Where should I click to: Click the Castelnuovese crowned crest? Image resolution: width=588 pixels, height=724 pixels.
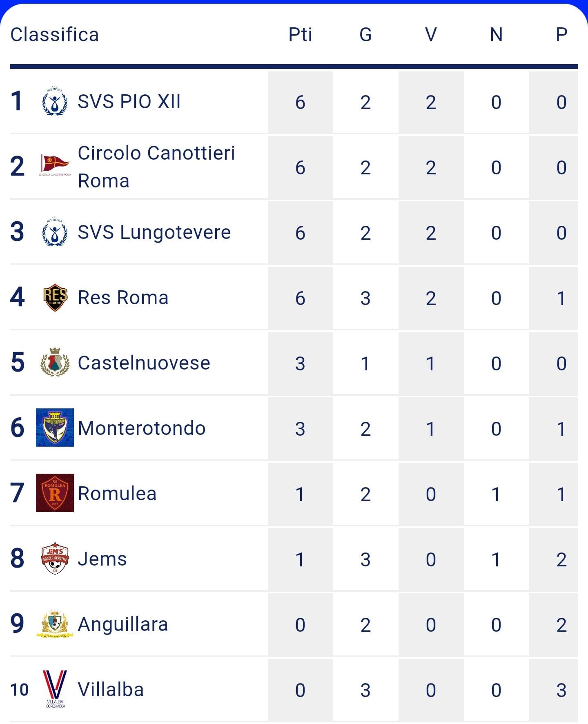pos(55,362)
